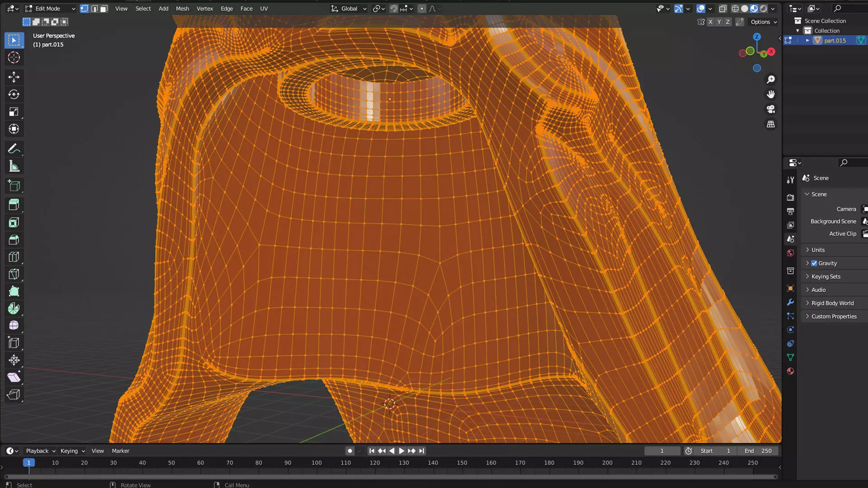Activate the Knife tool

pyautogui.click(x=14, y=274)
